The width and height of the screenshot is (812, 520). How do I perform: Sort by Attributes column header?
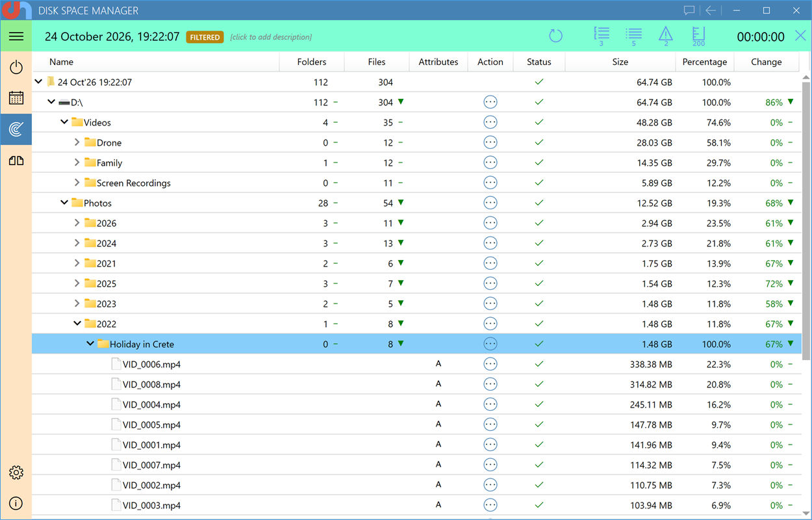[438, 62]
